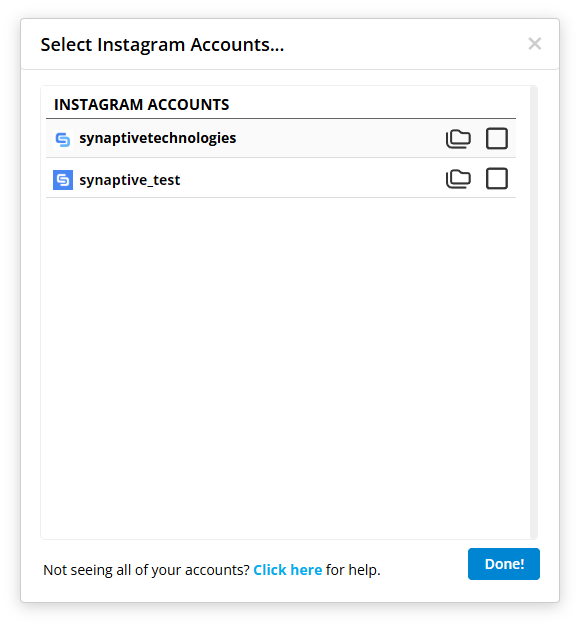Click the synaptive_test blue profile avatar
Screen dimensions: 588x628
coord(63,180)
